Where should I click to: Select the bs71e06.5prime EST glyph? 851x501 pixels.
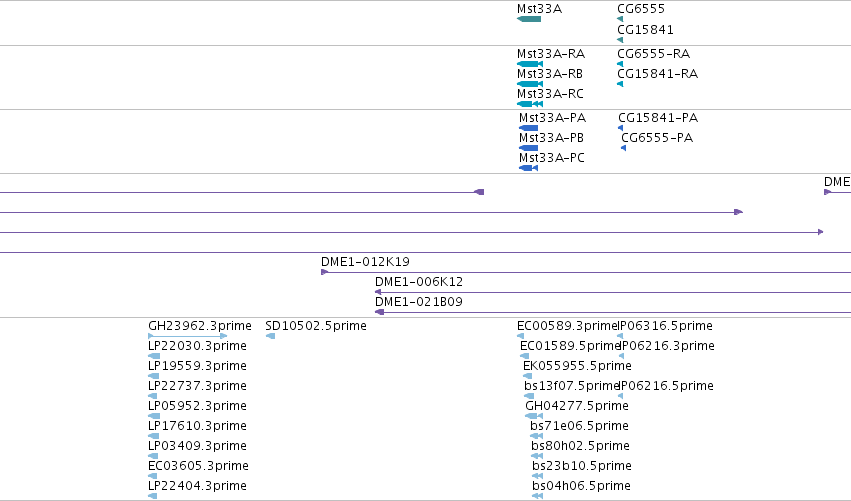[537, 436]
